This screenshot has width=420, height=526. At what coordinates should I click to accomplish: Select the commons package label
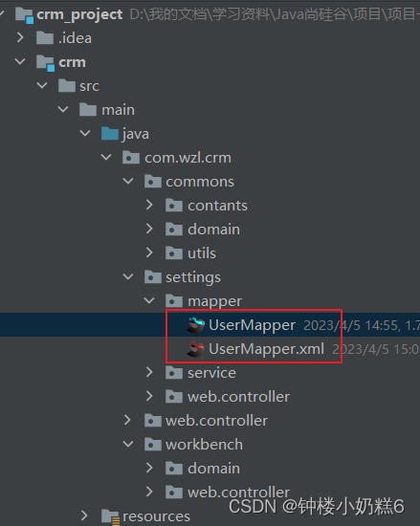point(200,182)
